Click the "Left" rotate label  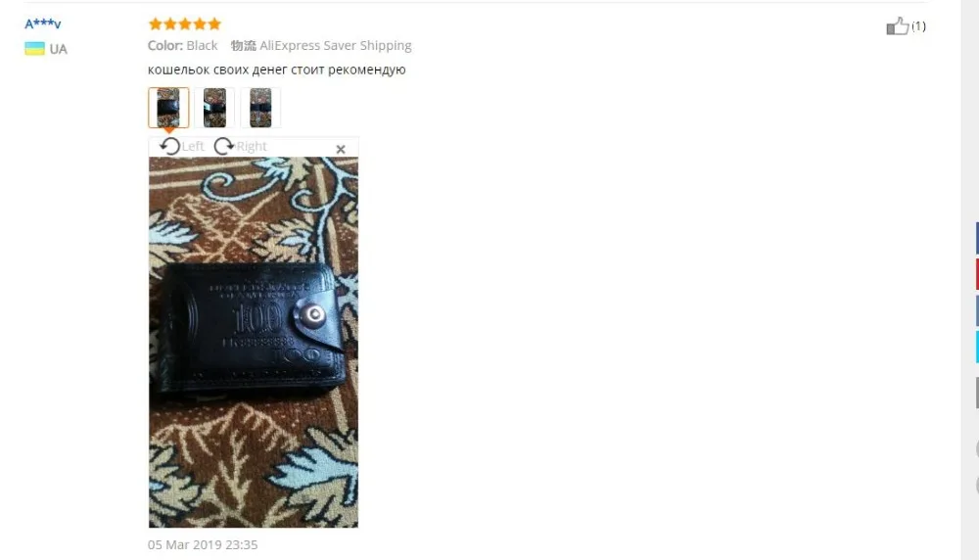coord(193,146)
